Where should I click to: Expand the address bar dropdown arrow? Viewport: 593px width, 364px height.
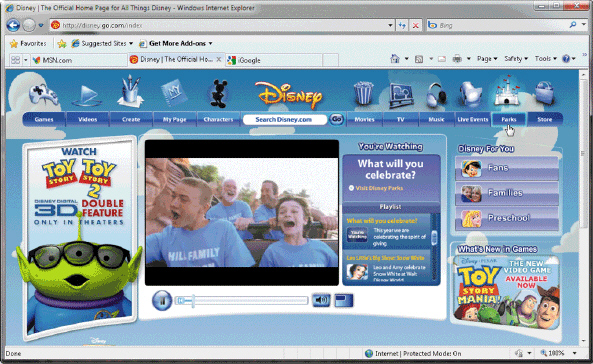(x=390, y=25)
